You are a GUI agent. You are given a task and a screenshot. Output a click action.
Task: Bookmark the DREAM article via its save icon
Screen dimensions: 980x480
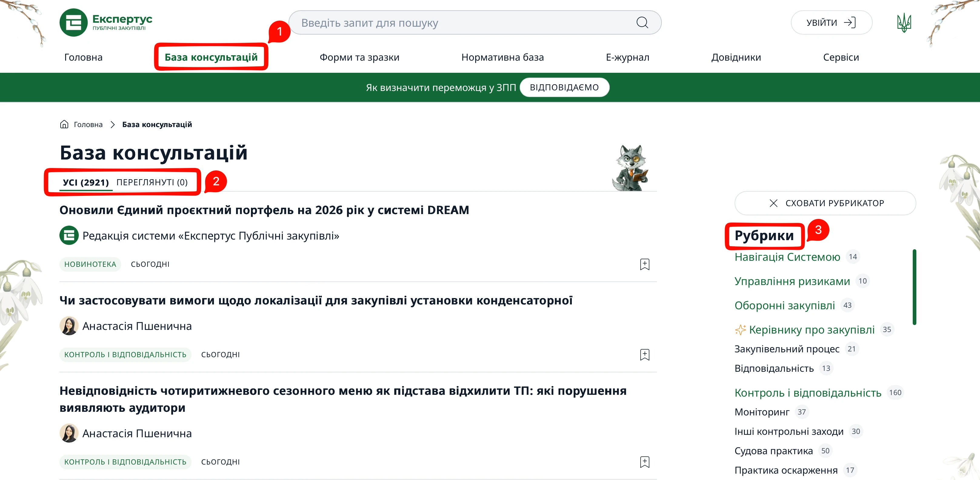click(645, 264)
